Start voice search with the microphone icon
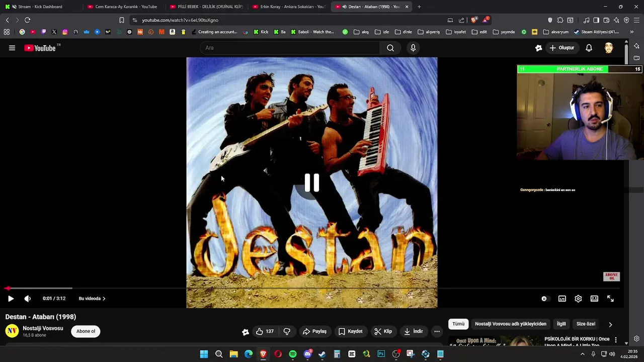Viewport: 644px width, 362px height. click(x=413, y=48)
